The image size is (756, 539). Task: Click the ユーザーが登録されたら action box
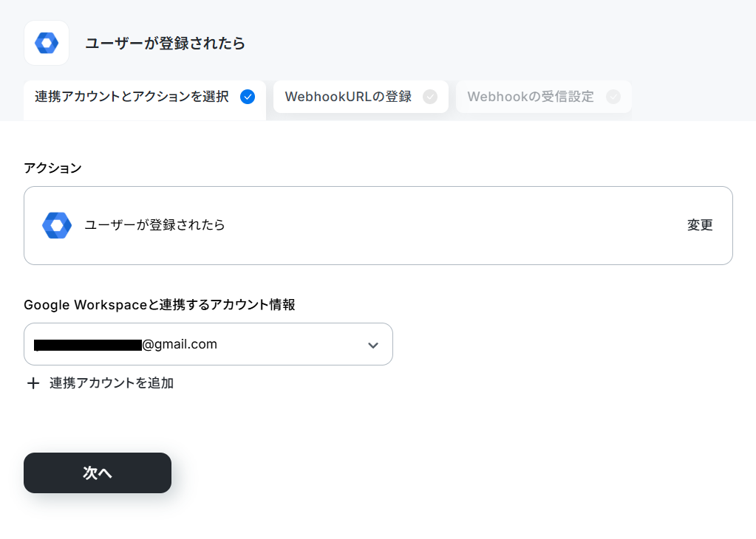(378, 225)
